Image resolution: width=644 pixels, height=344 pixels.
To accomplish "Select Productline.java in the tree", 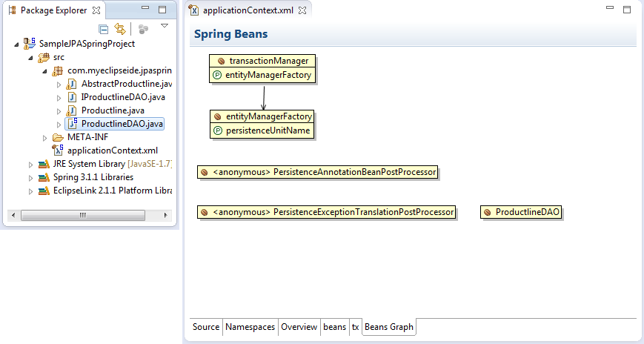I will pos(113,110).
